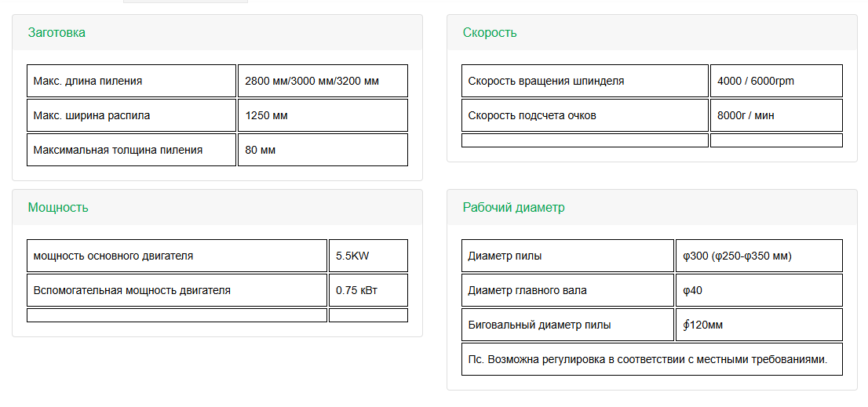
Task: Select the Макс. длина пиления cell
Action: 131,81
